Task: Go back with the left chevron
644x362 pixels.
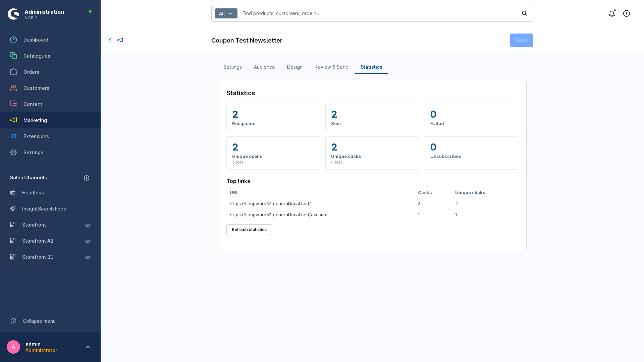Action: click(x=110, y=40)
